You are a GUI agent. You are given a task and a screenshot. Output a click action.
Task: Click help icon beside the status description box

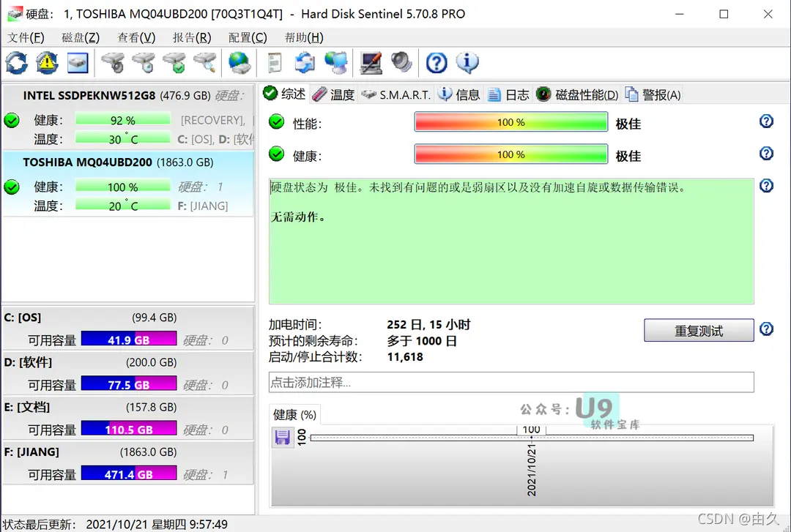766,186
